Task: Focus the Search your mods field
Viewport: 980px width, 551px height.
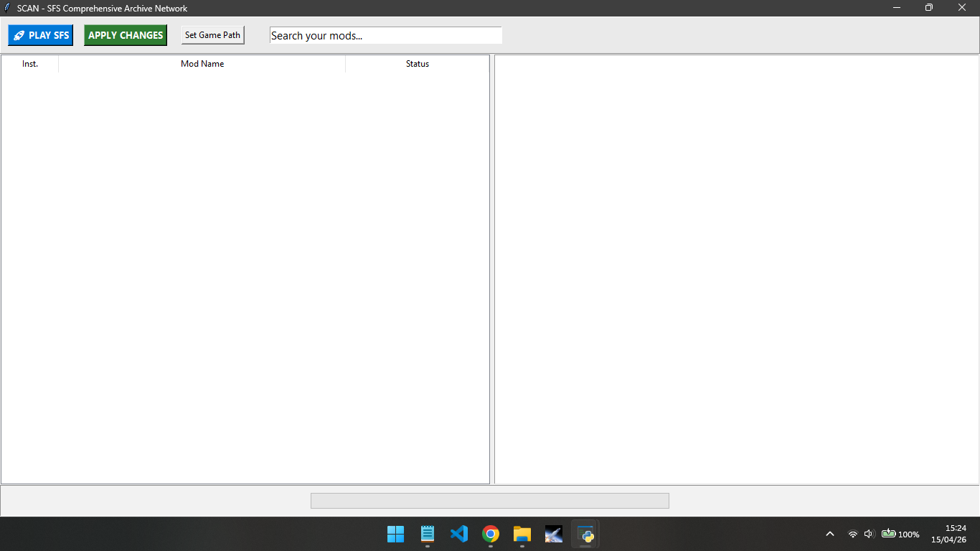Action: pyautogui.click(x=386, y=35)
